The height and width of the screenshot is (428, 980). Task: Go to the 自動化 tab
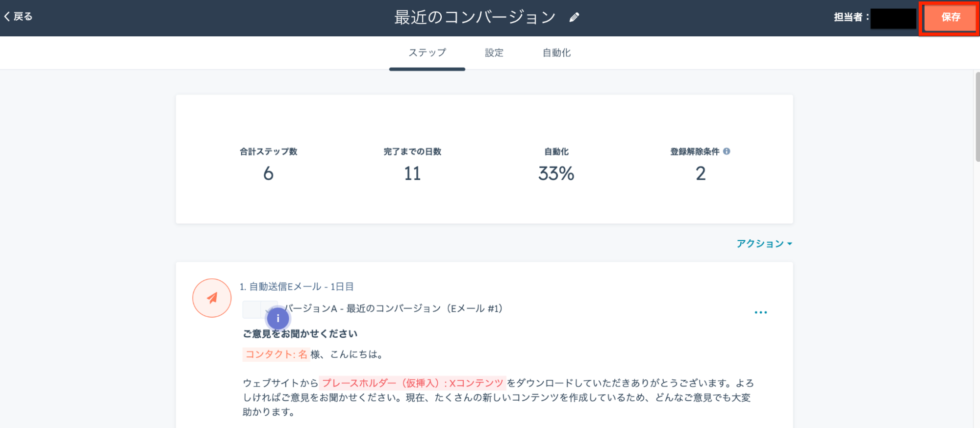click(x=556, y=53)
